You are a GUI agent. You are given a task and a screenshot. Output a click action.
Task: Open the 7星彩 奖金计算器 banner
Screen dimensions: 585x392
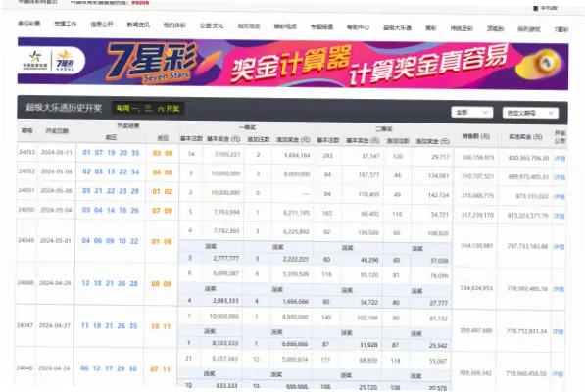click(293, 64)
